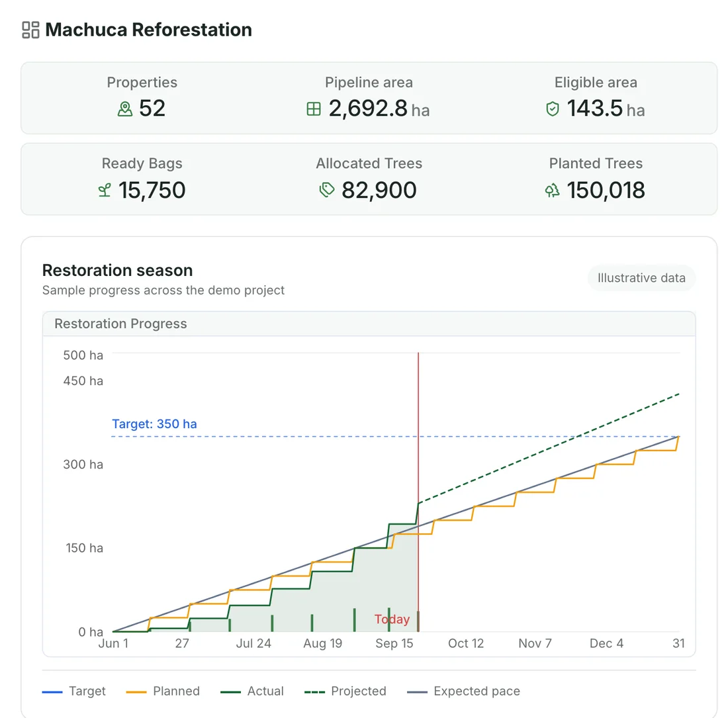
Task: Click the Dec 4 date label
Action: pos(606,643)
